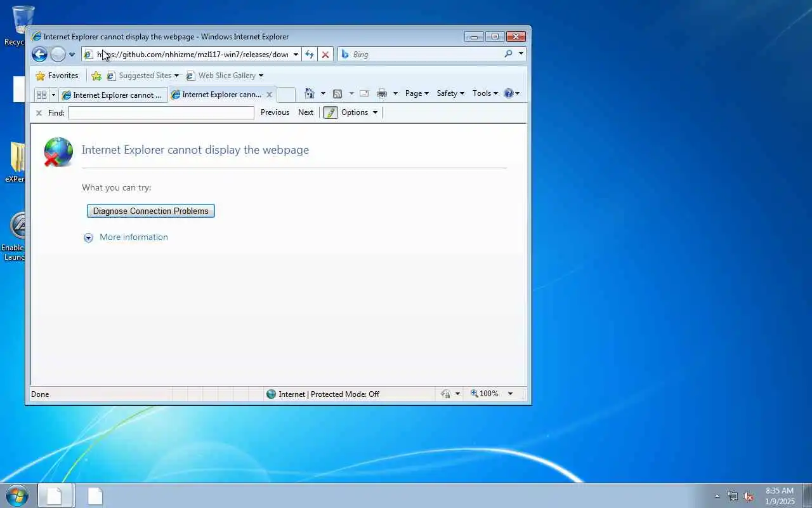
Task: Click the Windows Start button
Action: point(17,495)
